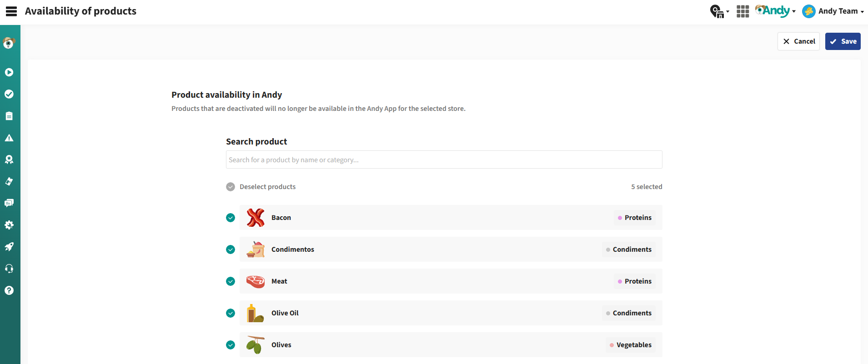Click the help question mark icon

click(x=9, y=290)
